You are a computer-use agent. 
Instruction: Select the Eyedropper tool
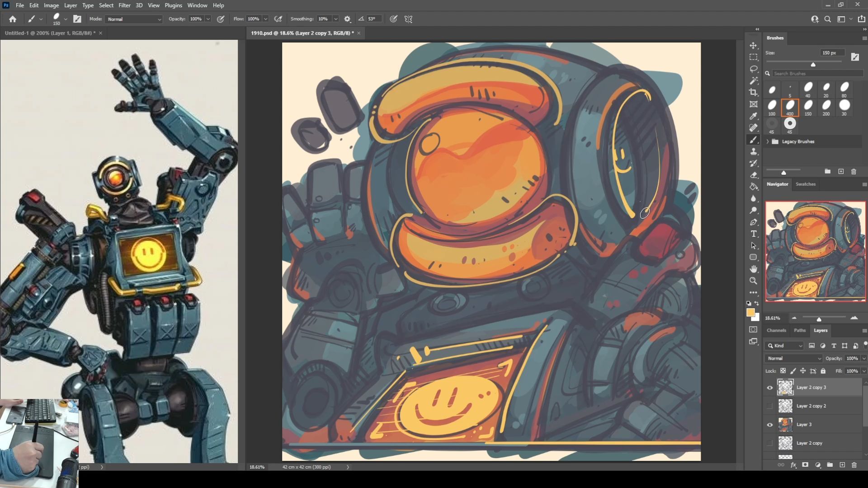pos(753,116)
